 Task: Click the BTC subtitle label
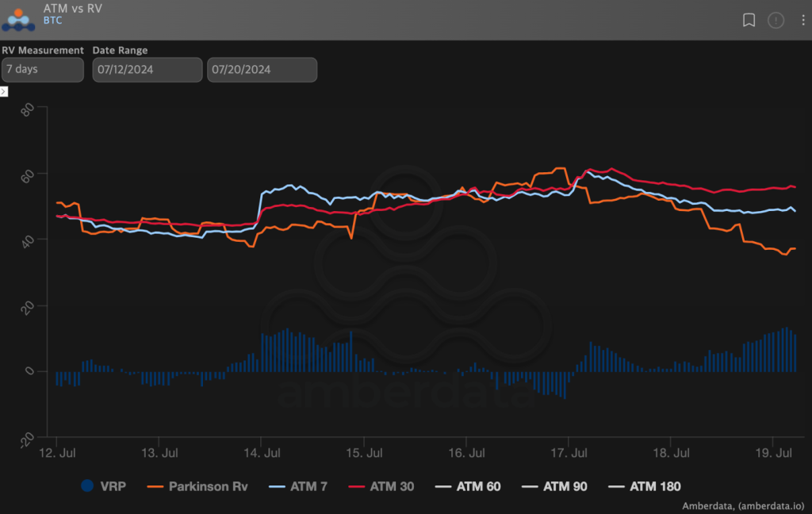(52, 21)
